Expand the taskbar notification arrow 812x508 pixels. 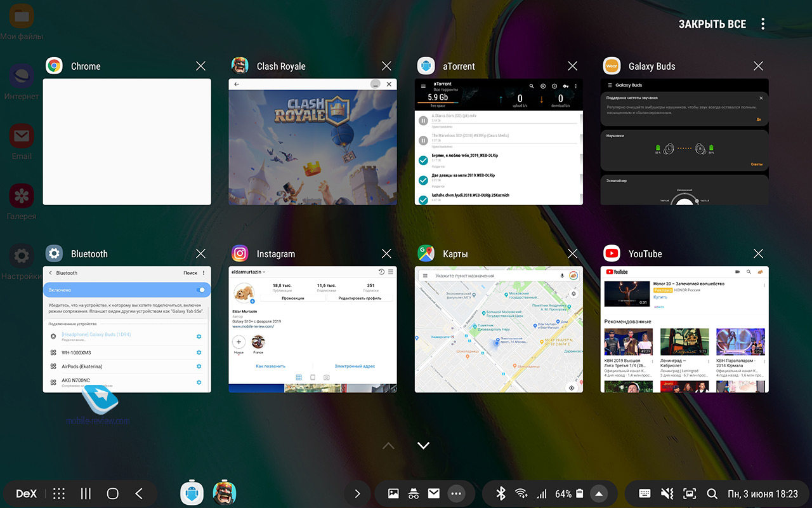(357, 493)
